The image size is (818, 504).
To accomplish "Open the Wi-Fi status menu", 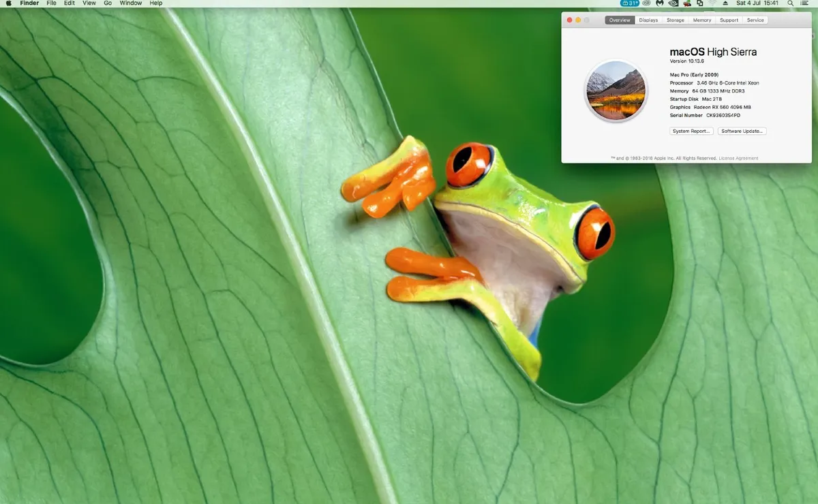I will point(712,3).
